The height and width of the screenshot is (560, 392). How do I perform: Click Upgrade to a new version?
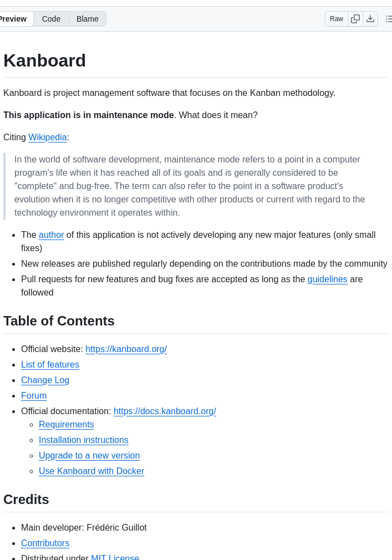tap(89, 456)
